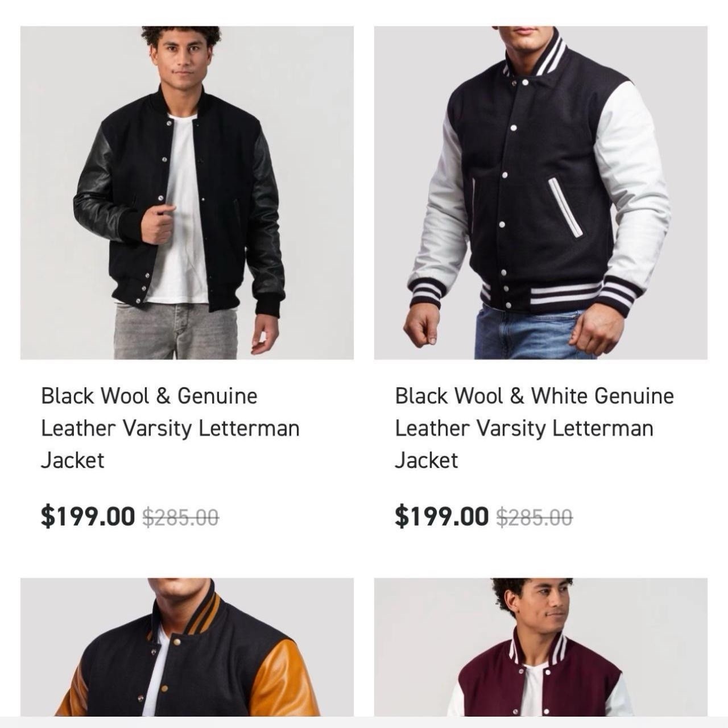This screenshot has height=728, width=728.
Task: Open the all-black leather sleeve jacket photo
Action: [187, 193]
